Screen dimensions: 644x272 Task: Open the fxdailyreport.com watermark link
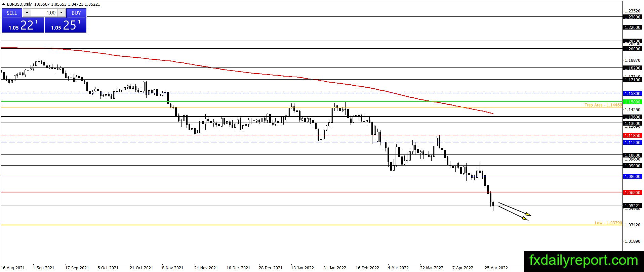(x=583, y=260)
